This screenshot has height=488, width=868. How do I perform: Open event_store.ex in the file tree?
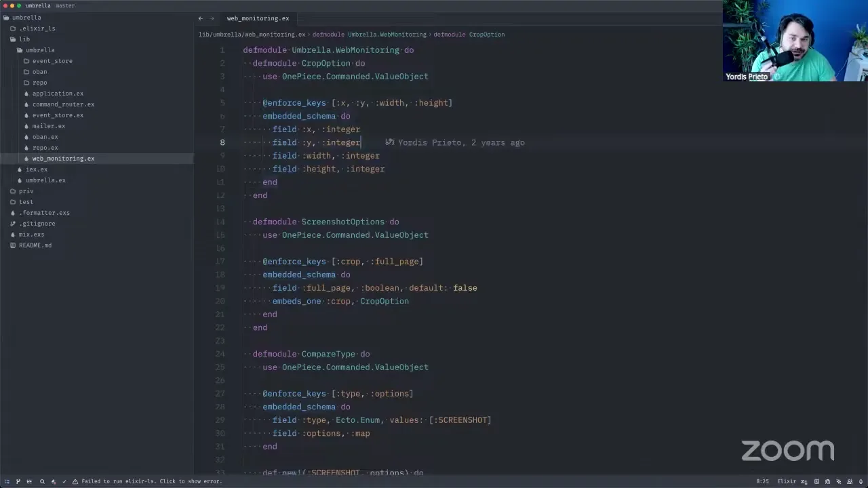point(58,115)
